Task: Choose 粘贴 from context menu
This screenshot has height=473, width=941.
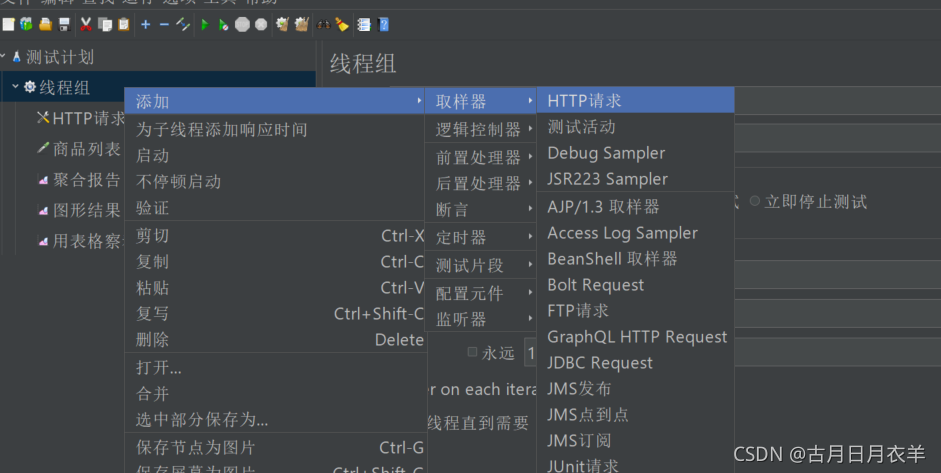Action: pos(275,288)
